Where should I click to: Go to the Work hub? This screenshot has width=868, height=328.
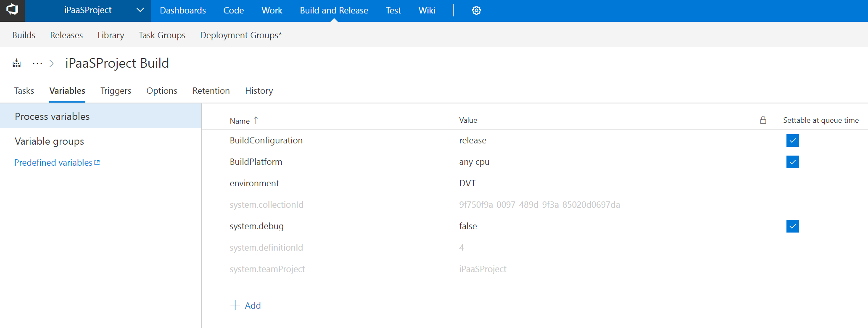[272, 11]
